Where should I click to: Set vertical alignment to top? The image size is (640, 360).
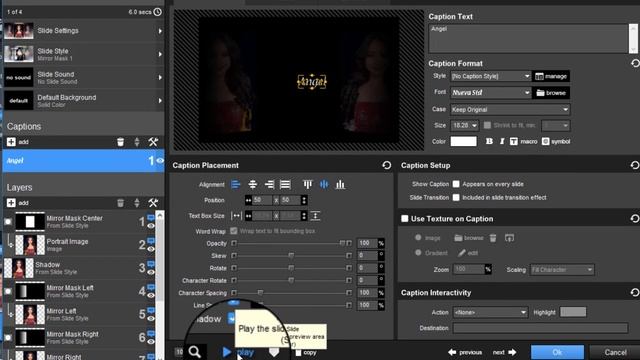coord(307,184)
